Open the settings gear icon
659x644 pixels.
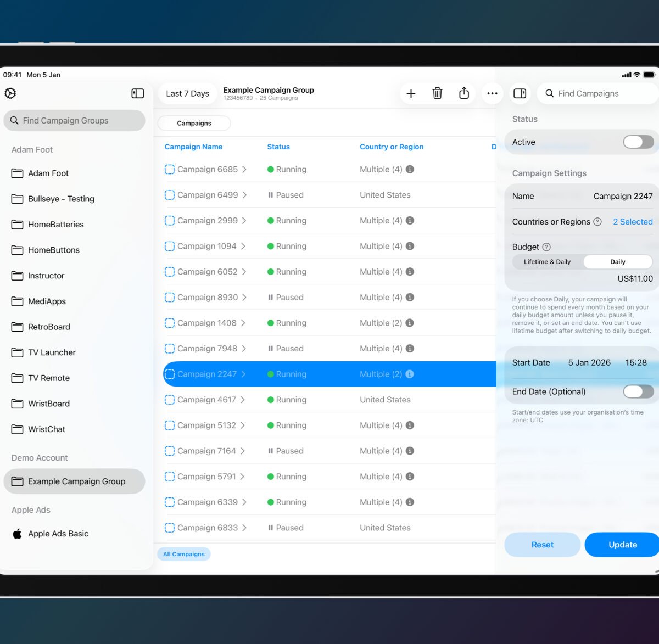click(10, 93)
